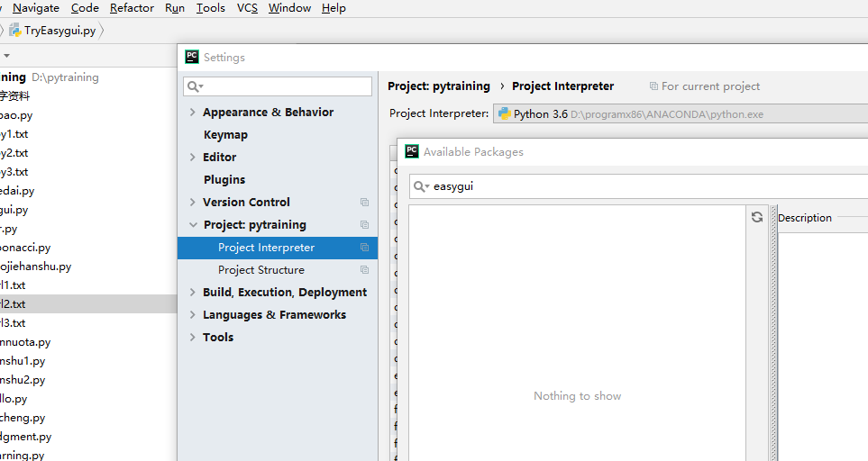Select Plugins in settings tree

point(224,180)
